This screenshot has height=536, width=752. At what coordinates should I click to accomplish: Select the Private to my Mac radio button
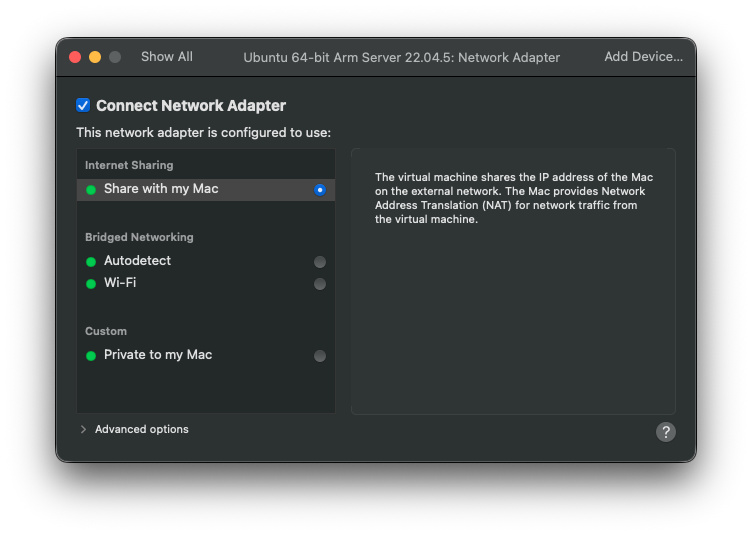tap(320, 356)
